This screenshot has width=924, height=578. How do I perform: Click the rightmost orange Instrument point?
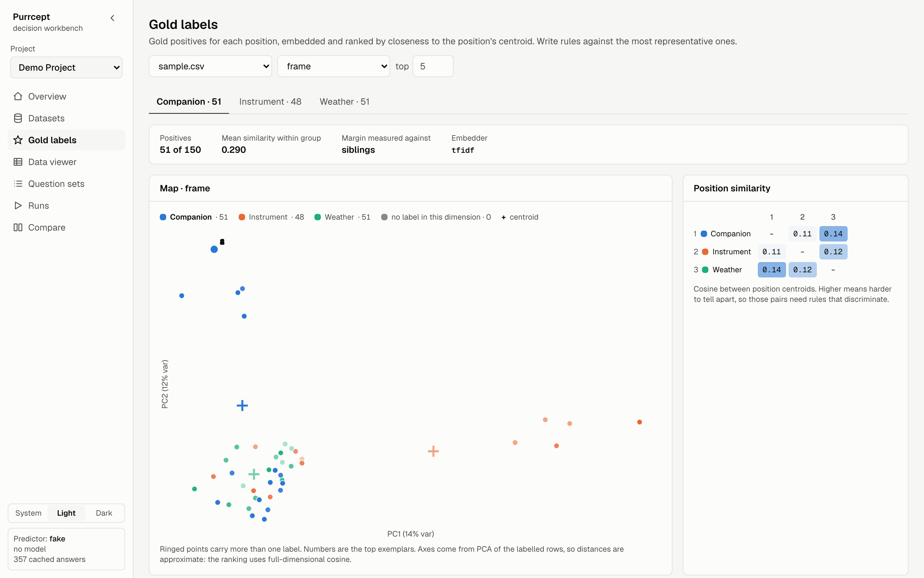point(639,422)
